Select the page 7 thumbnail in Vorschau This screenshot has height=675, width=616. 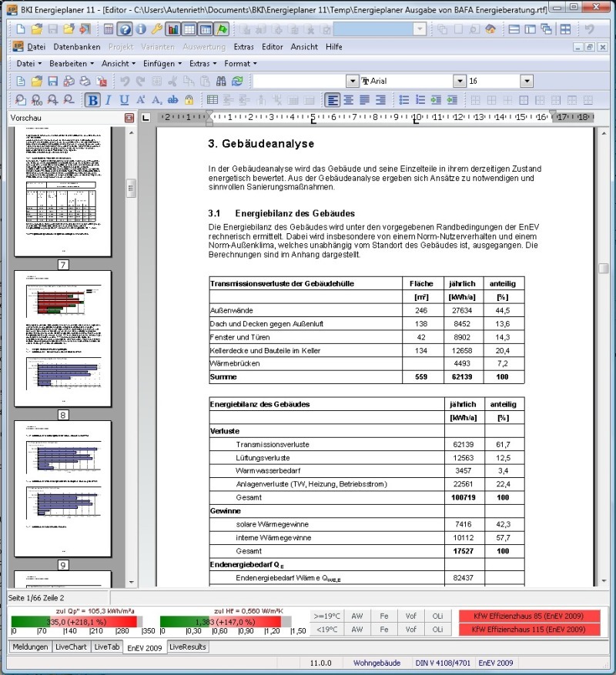tap(63, 192)
